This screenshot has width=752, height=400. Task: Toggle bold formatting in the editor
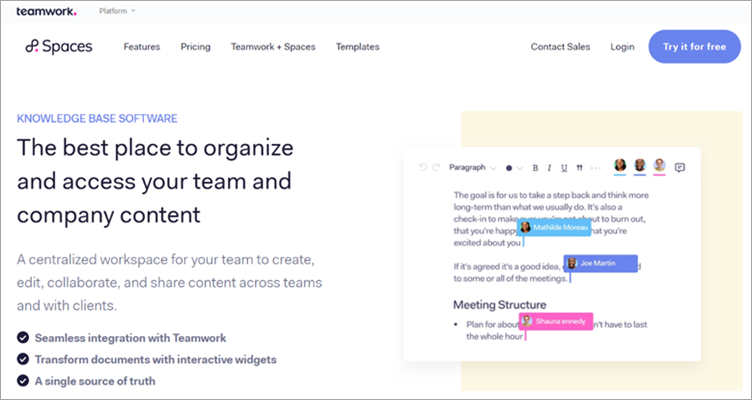click(x=535, y=167)
